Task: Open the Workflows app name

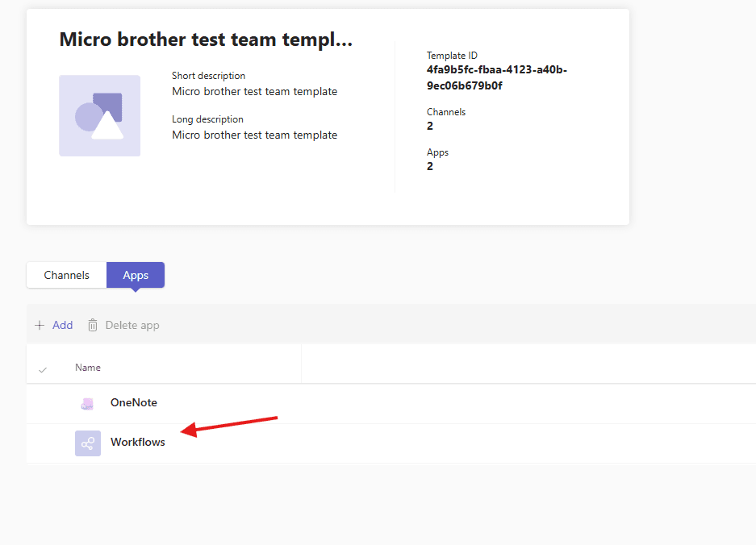Action: [x=138, y=442]
